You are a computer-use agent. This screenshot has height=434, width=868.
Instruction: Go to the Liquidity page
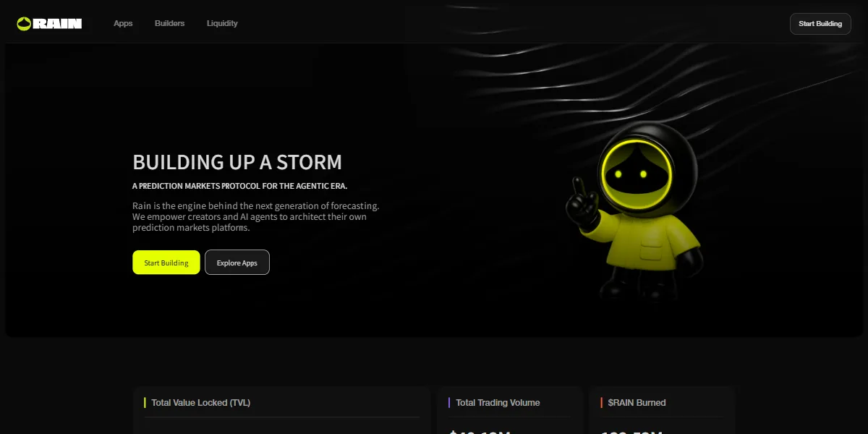click(222, 23)
